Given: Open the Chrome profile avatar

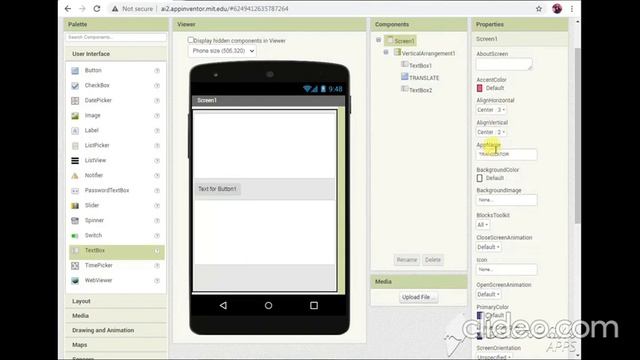Looking at the screenshot, I should coord(557,9).
